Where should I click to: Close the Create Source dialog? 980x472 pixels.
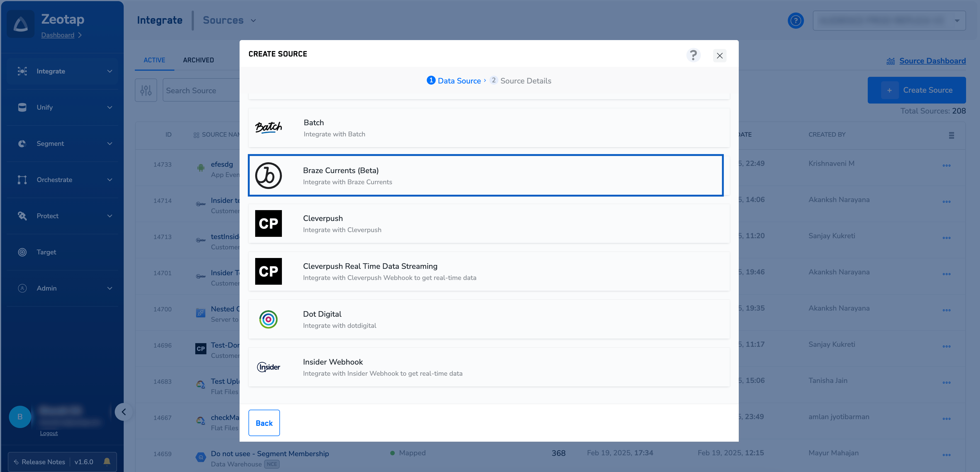pyautogui.click(x=720, y=56)
